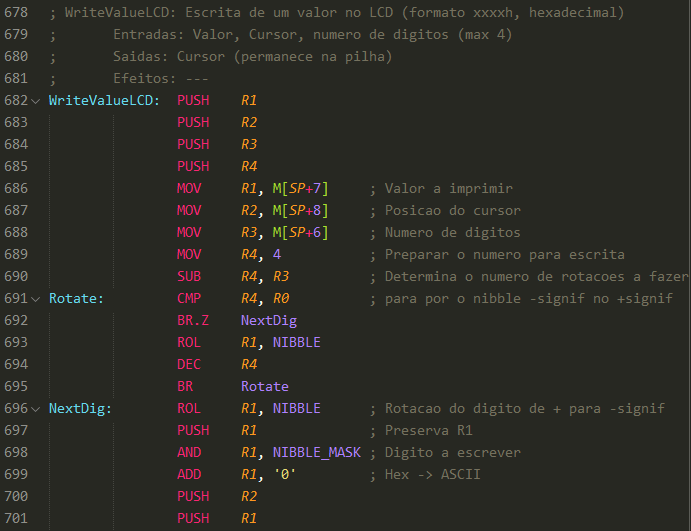Click line number 686

click(x=16, y=189)
